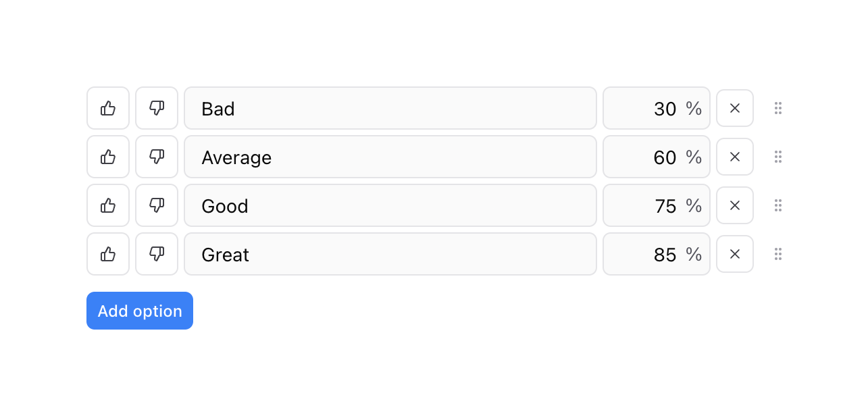Select thumbs up on the Great row
868x416 pixels.
(x=108, y=254)
